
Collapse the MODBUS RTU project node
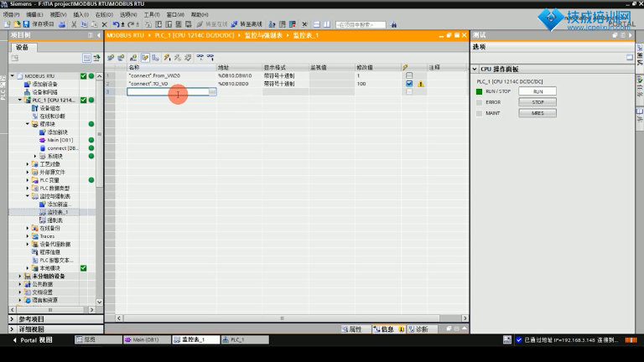13,76
